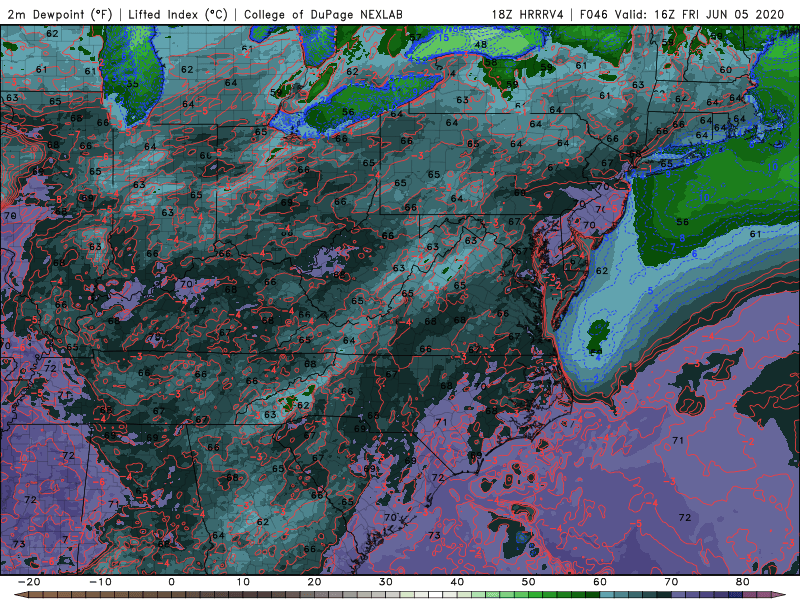The height and width of the screenshot is (600, 800).
Task: Click the 0 tick label on the color scale
Action: pos(171,582)
